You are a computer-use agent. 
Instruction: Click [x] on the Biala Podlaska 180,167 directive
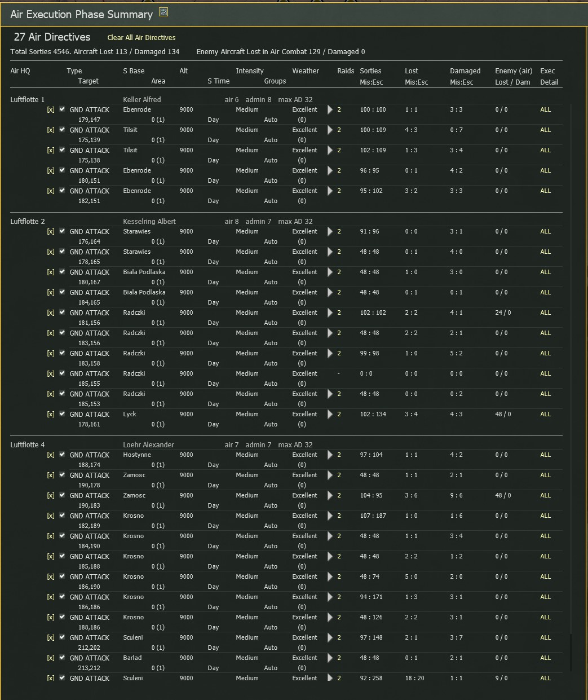51,272
